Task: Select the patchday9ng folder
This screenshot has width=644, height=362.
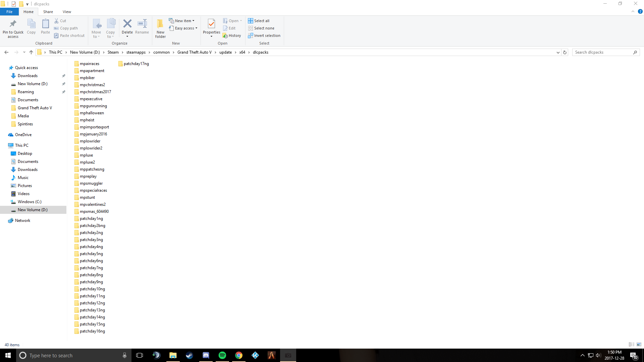Action: coord(89,282)
